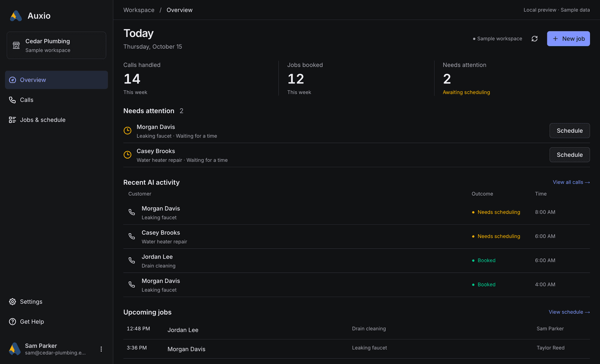Schedule Casey Brooks's water heater repair
600x364 pixels.
click(x=569, y=155)
